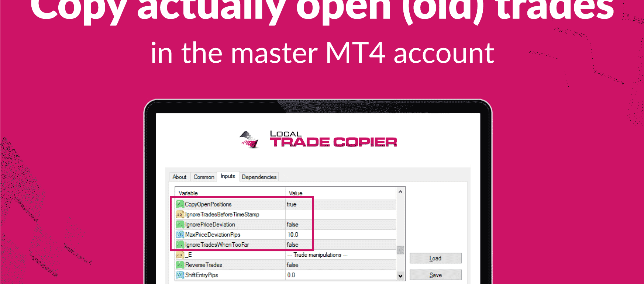644x284 pixels.
Task: Click the 'false' value of IgnorePriceDeviation
Action: (x=292, y=225)
